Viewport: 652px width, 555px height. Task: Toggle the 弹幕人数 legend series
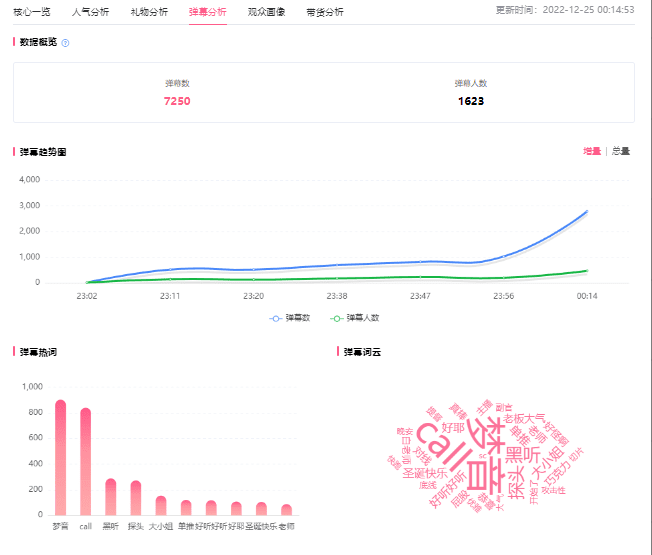355,318
